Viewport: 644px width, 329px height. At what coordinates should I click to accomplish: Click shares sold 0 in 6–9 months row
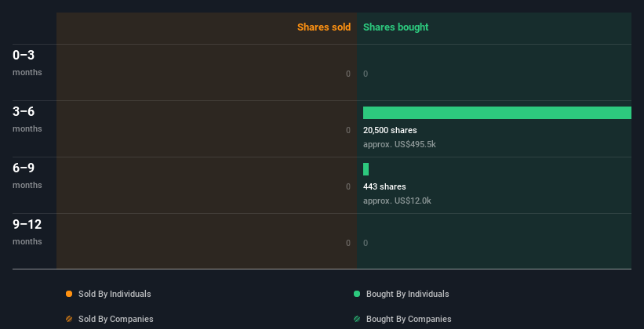click(x=348, y=186)
